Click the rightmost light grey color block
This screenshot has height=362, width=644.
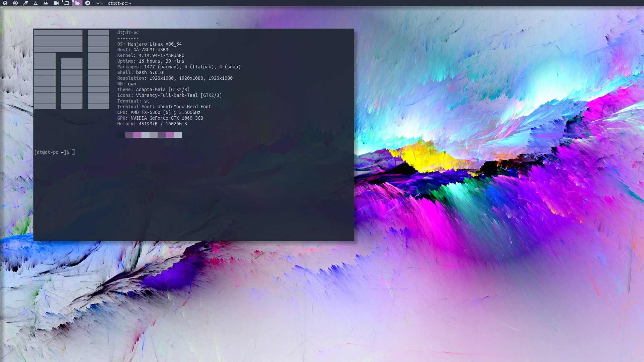(x=178, y=135)
